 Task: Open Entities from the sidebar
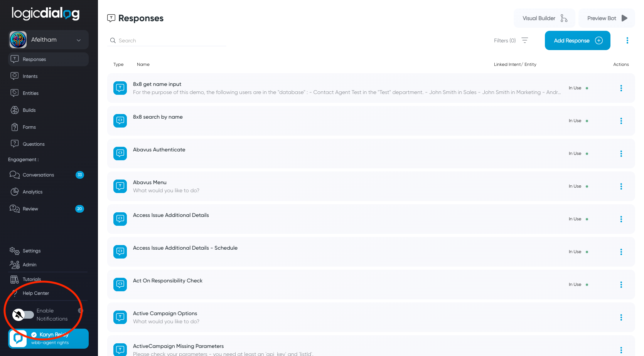[30, 93]
